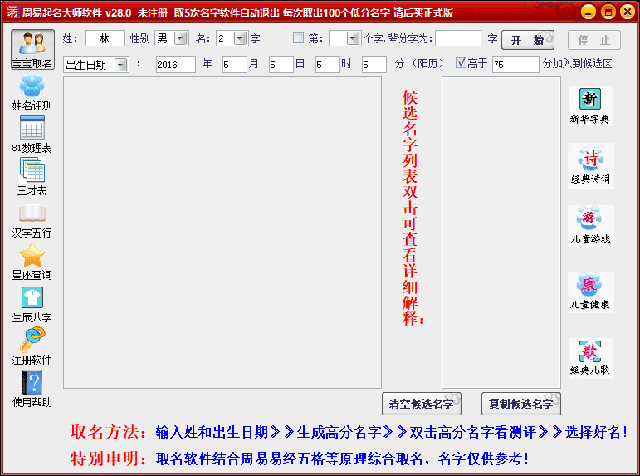
Task: Expand the 出生日期 dropdown
Action: pyautogui.click(x=121, y=65)
